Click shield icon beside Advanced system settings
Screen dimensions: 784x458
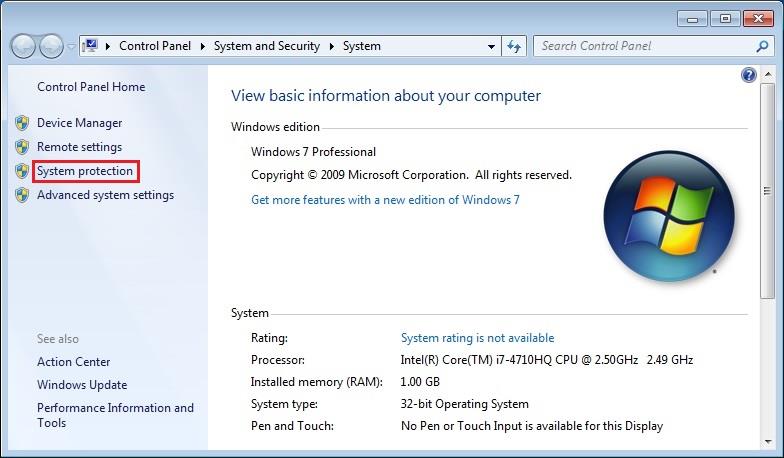pos(22,195)
